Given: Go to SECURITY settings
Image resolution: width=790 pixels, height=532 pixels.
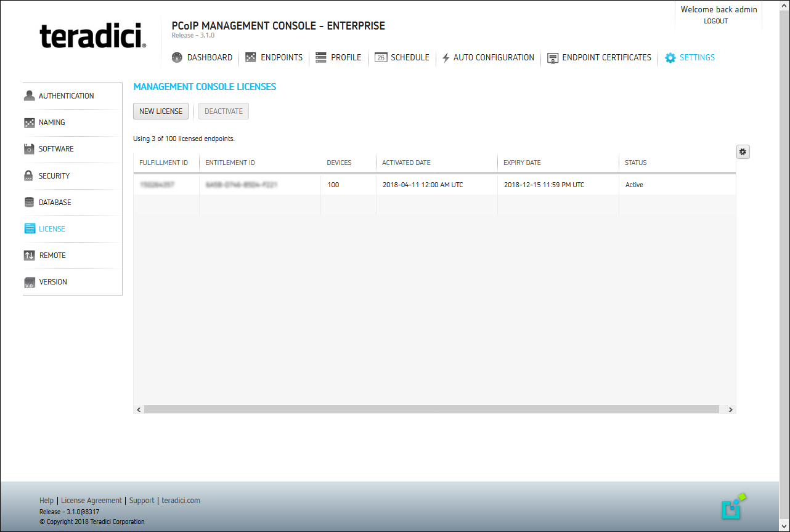Looking at the screenshot, I should pyautogui.click(x=54, y=175).
